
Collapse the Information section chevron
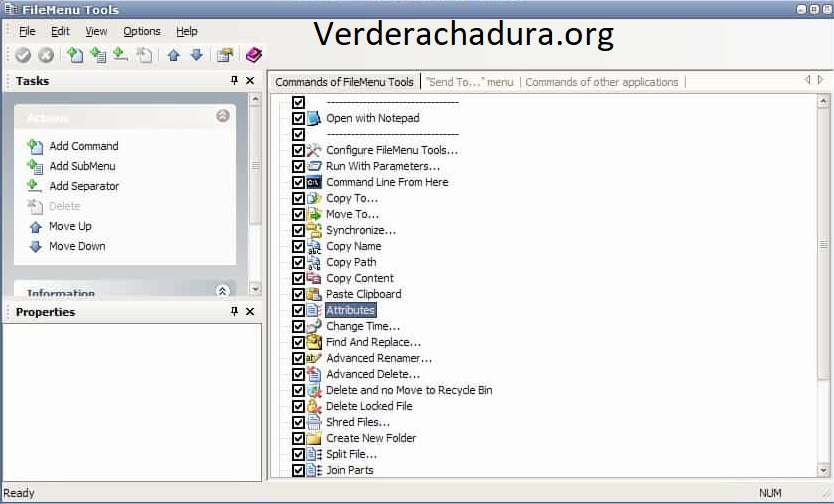click(223, 291)
